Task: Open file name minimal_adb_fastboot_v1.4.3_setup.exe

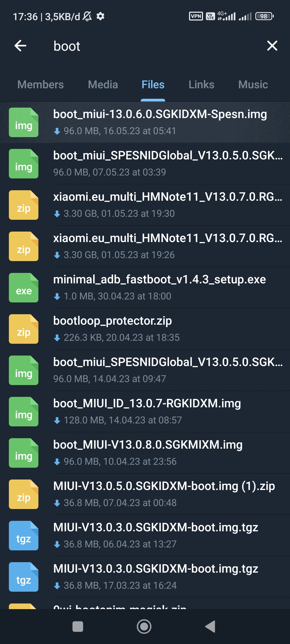Action: click(x=160, y=280)
